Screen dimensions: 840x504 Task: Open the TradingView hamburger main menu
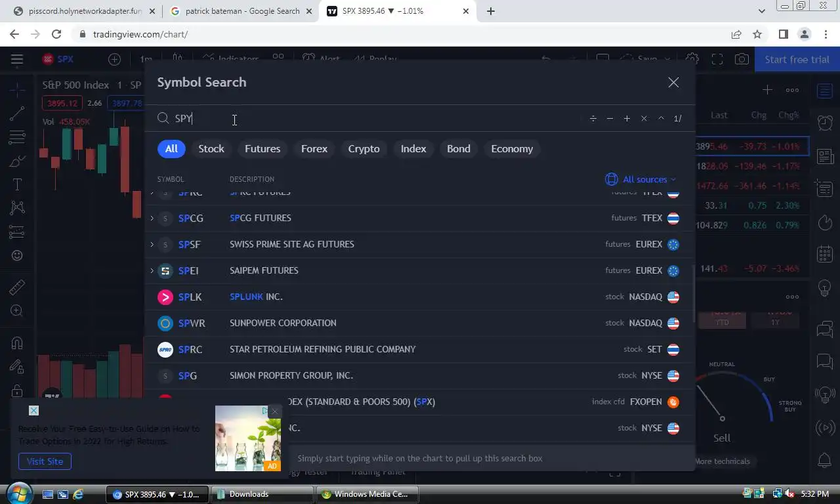point(17,59)
